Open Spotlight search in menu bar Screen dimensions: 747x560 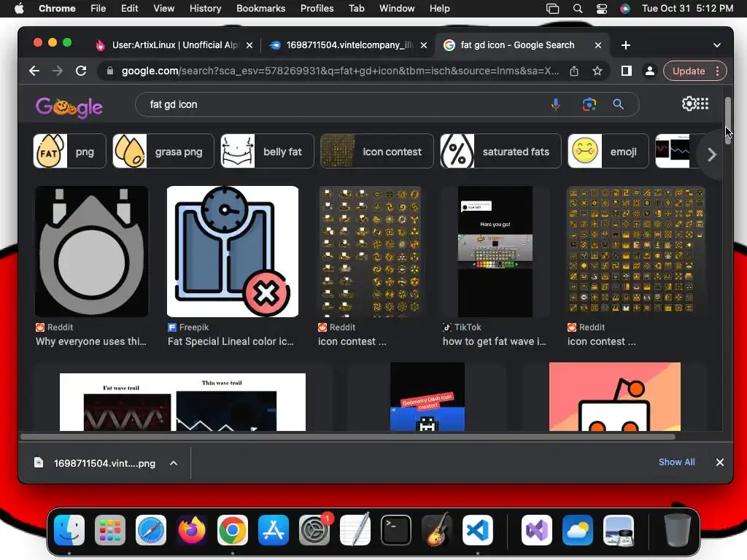578,9
